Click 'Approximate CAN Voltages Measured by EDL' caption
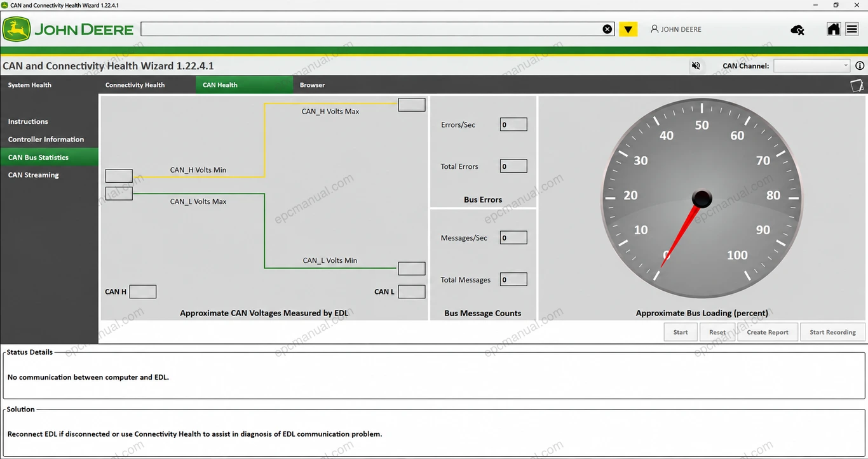Screen dimensions: 868x459 [x=264, y=313]
